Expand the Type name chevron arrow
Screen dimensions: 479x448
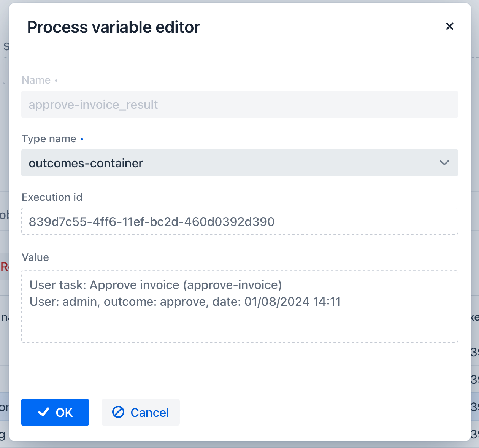444,163
